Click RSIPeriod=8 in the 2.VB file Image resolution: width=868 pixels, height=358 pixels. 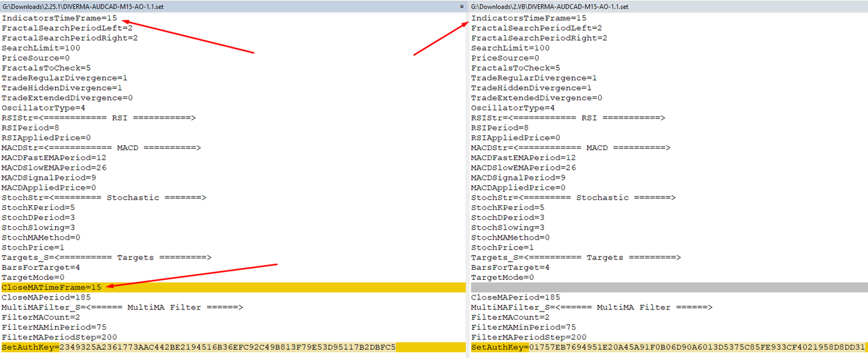coord(500,128)
